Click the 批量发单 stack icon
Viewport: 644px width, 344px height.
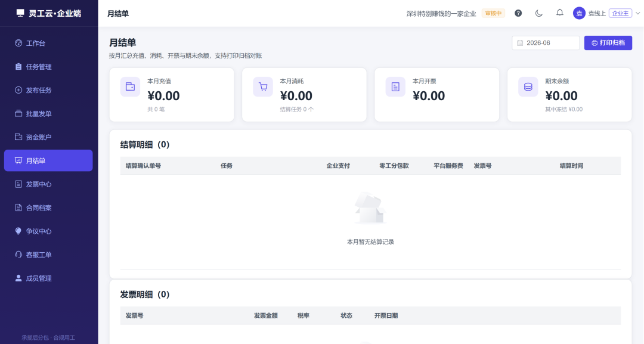[18, 114]
